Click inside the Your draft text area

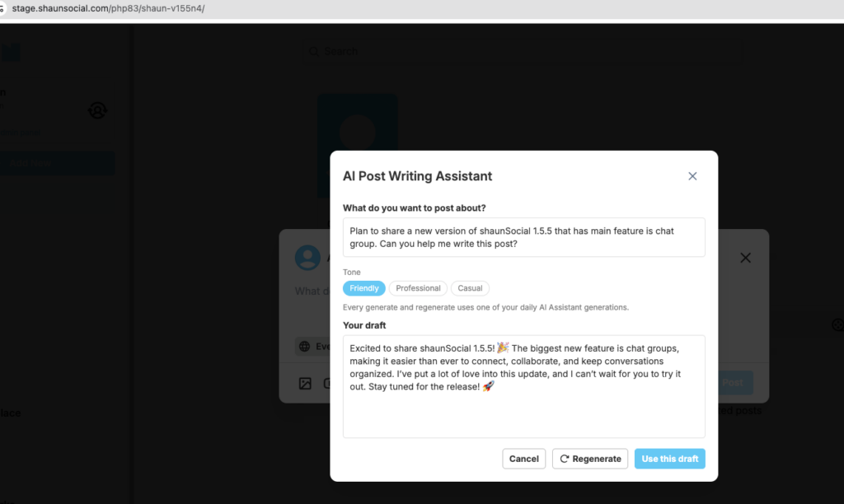coord(523,386)
